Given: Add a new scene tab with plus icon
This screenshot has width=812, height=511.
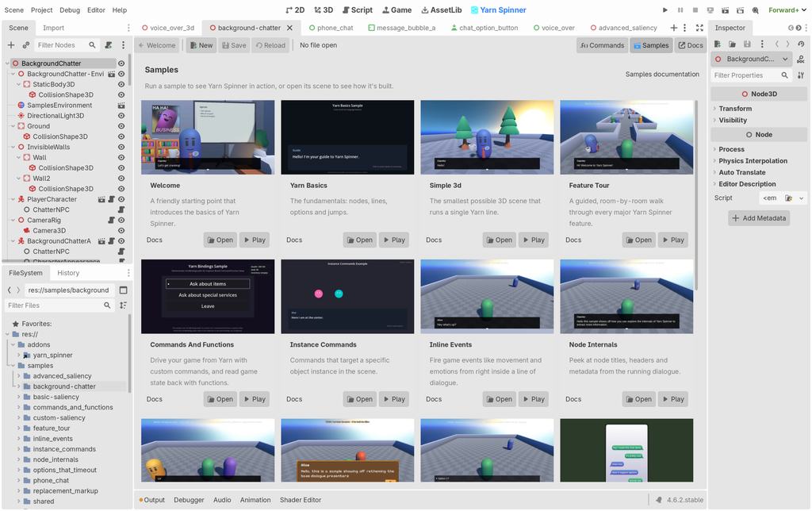Looking at the screenshot, I should (674, 28).
